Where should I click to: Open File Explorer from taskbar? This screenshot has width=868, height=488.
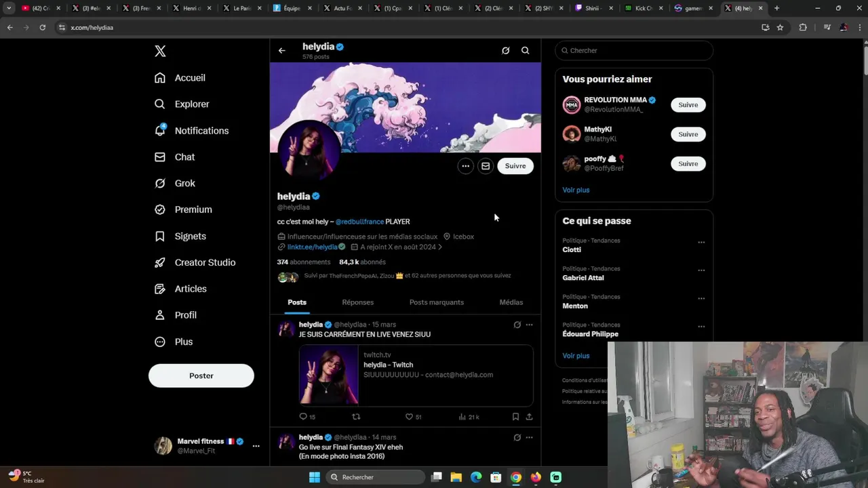[456, 477]
